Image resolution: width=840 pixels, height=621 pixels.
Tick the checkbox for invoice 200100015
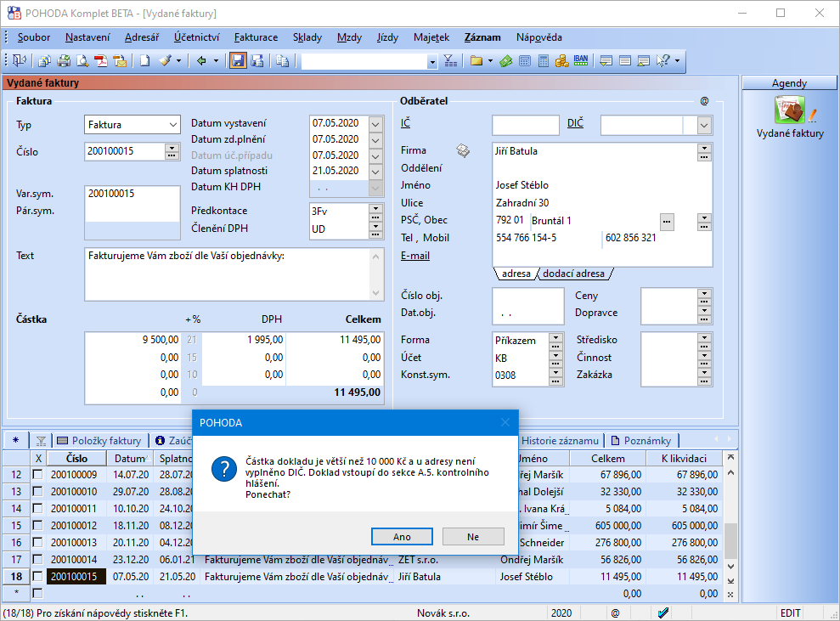[x=37, y=577]
